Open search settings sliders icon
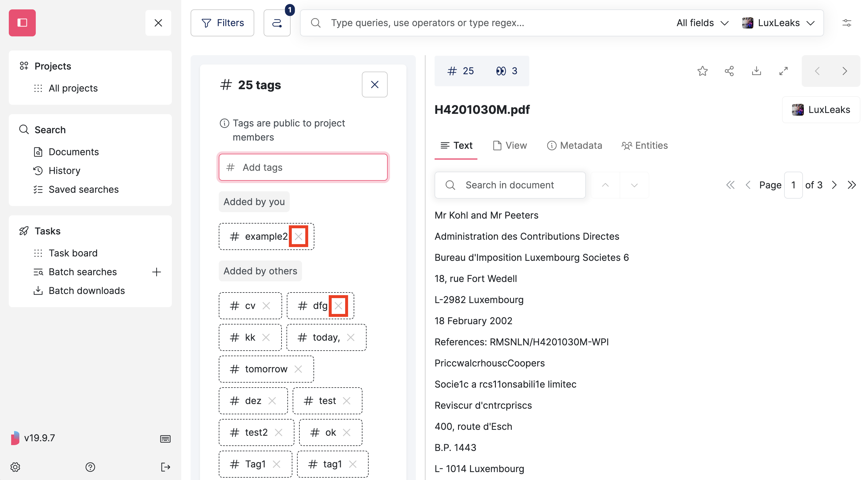 (847, 23)
